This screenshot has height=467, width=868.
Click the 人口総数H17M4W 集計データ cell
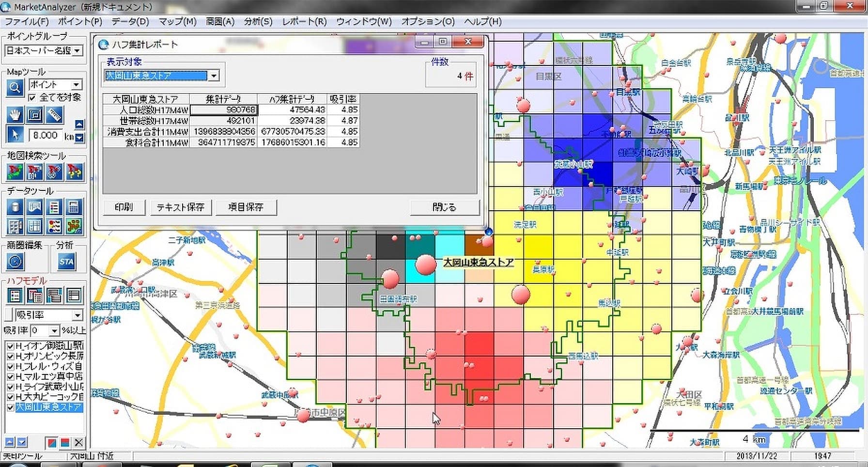[223, 110]
